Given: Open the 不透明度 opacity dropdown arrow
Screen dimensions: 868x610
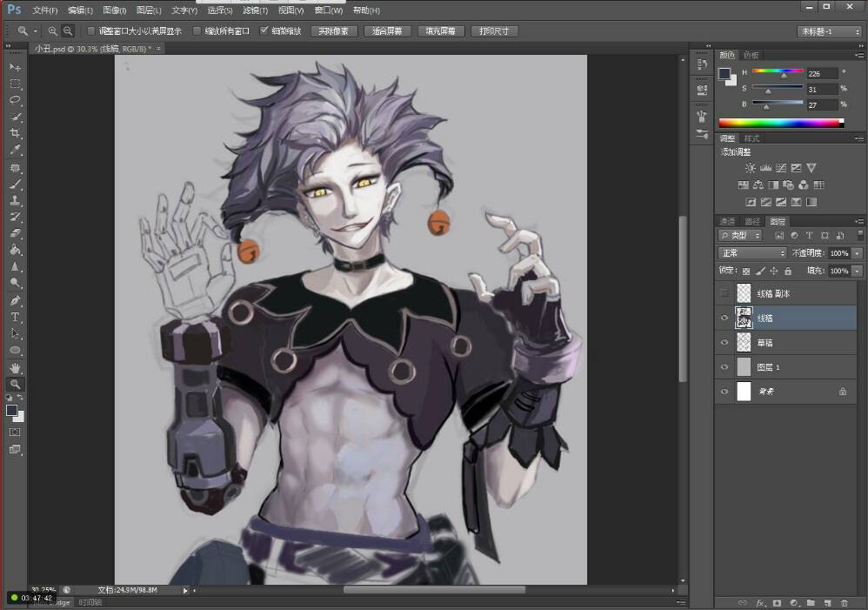Looking at the screenshot, I should (858, 253).
